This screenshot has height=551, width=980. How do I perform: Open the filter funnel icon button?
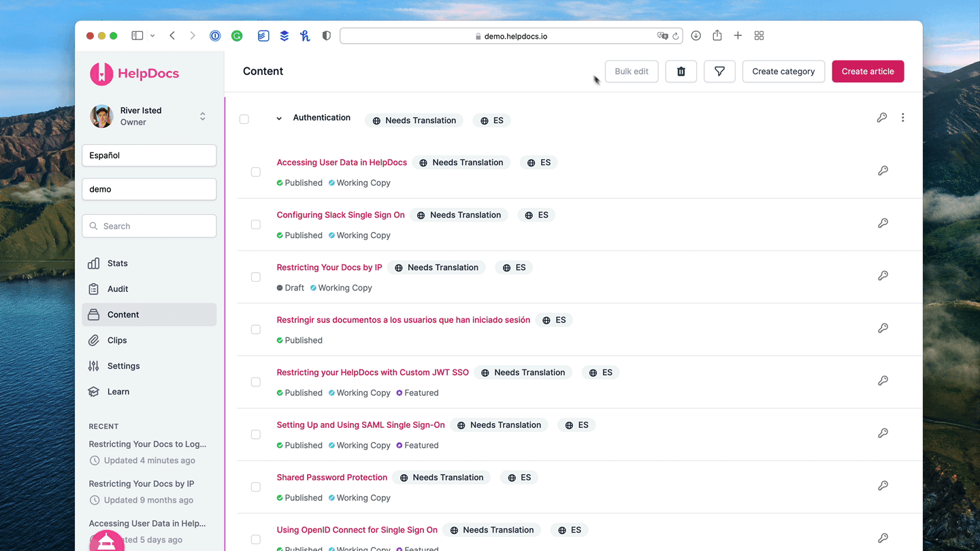pos(719,71)
